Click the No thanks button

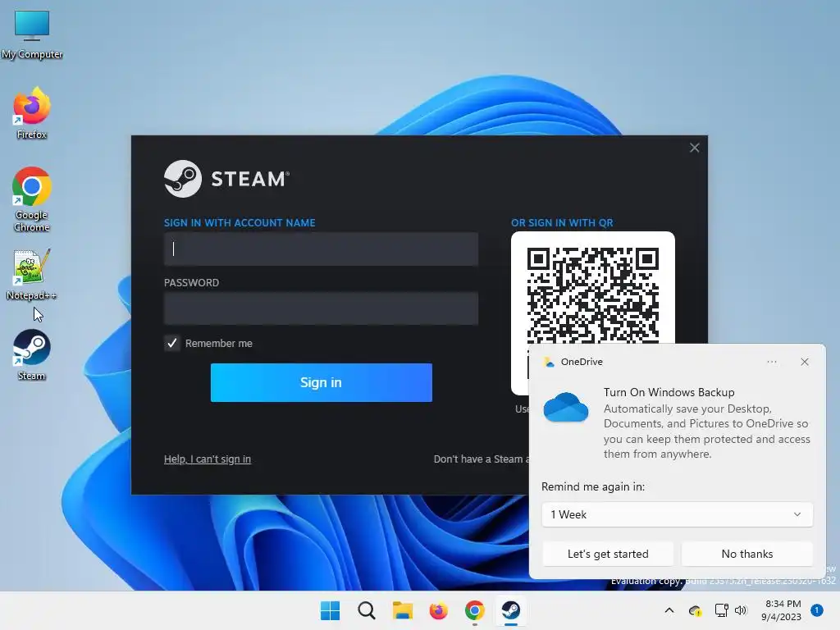pos(746,554)
